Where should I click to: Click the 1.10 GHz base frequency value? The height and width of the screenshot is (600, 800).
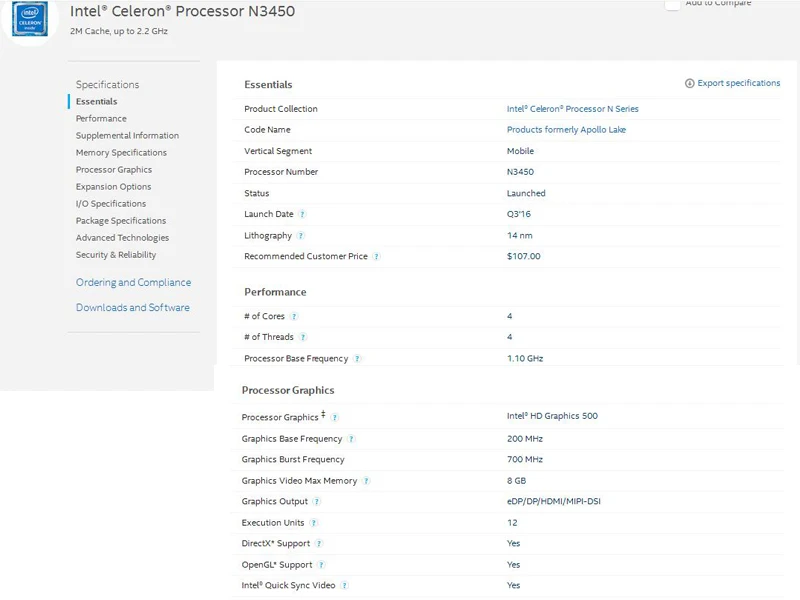point(525,358)
